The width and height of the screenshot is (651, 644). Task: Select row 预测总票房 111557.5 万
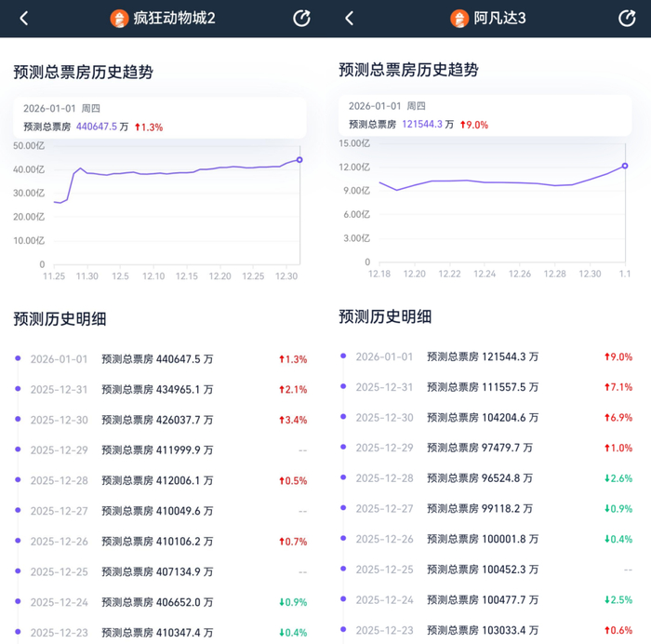pyautogui.click(x=486, y=387)
